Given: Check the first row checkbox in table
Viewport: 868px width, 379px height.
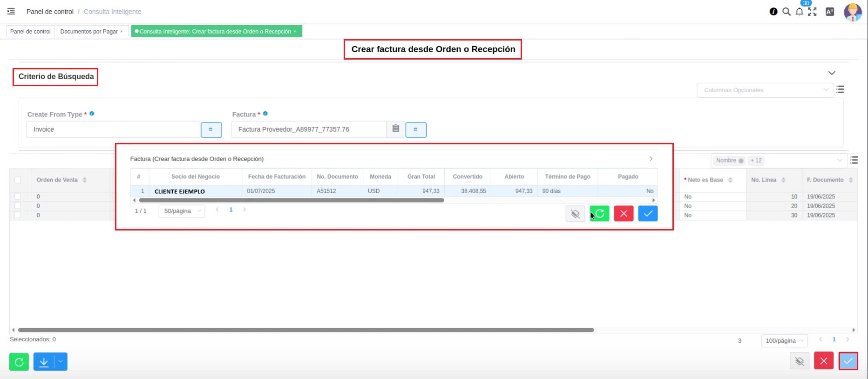Looking at the screenshot, I should tap(18, 196).
